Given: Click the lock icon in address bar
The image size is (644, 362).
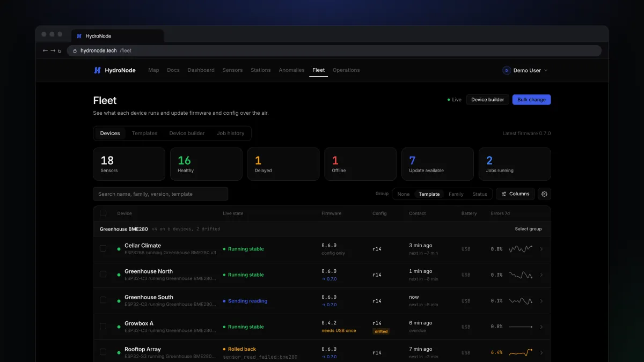Looking at the screenshot, I should [x=76, y=50].
